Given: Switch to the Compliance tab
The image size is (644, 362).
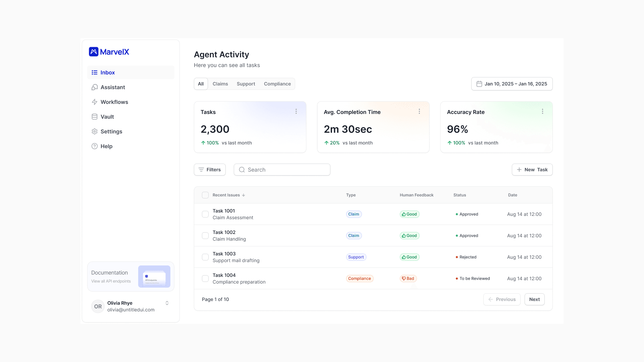Looking at the screenshot, I should [277, 84].
